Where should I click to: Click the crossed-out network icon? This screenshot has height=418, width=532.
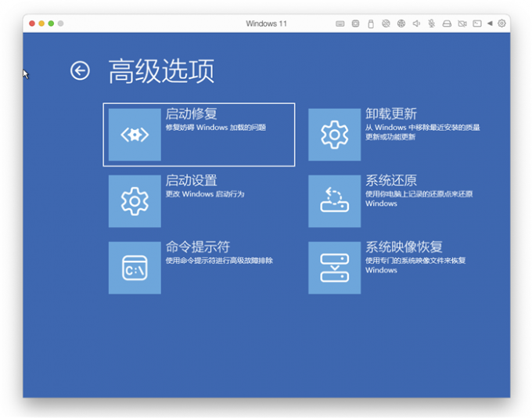click(386, 23)
